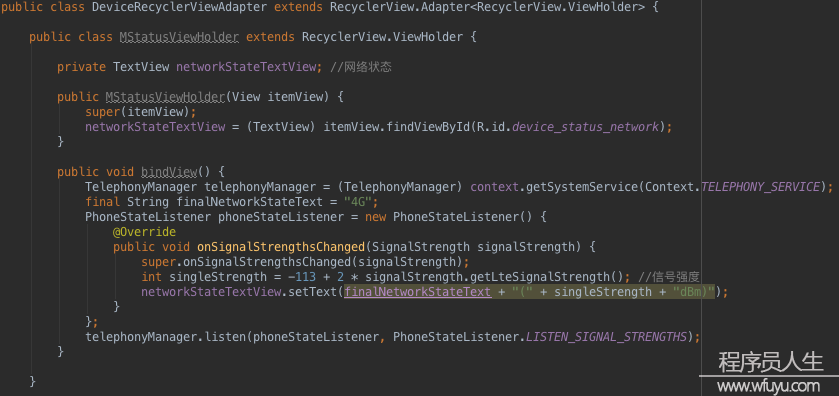Click the LISTEN_SIGNAL_STRENGTHS constant
Viewport: 839px width, 396px height.
607,337
